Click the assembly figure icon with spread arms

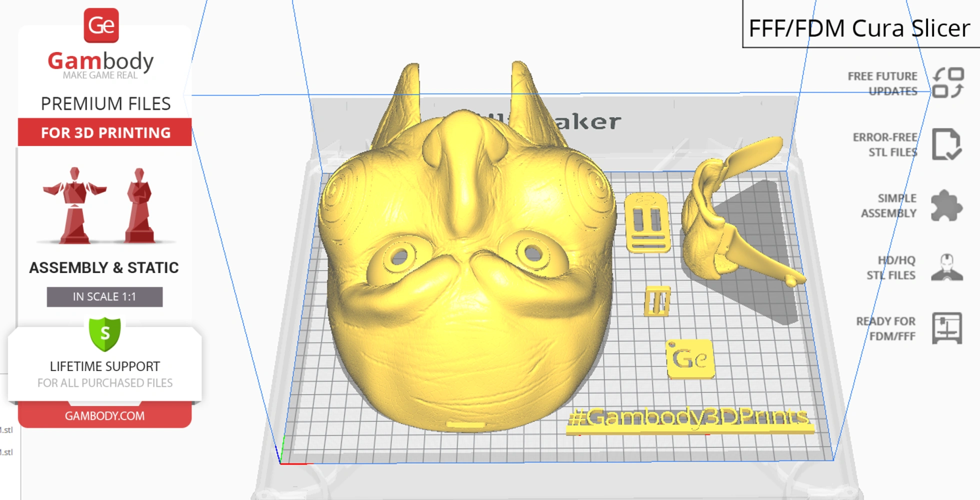click(75, 205)
